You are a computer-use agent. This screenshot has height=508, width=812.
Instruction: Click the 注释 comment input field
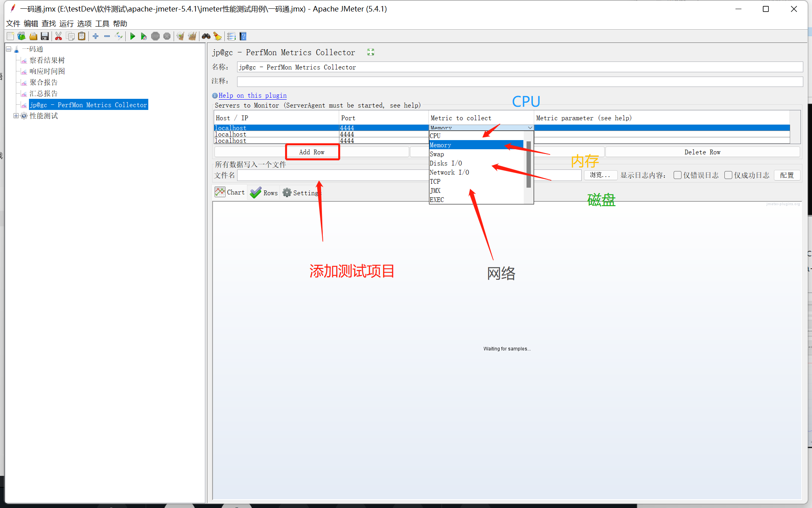point(519,81)
